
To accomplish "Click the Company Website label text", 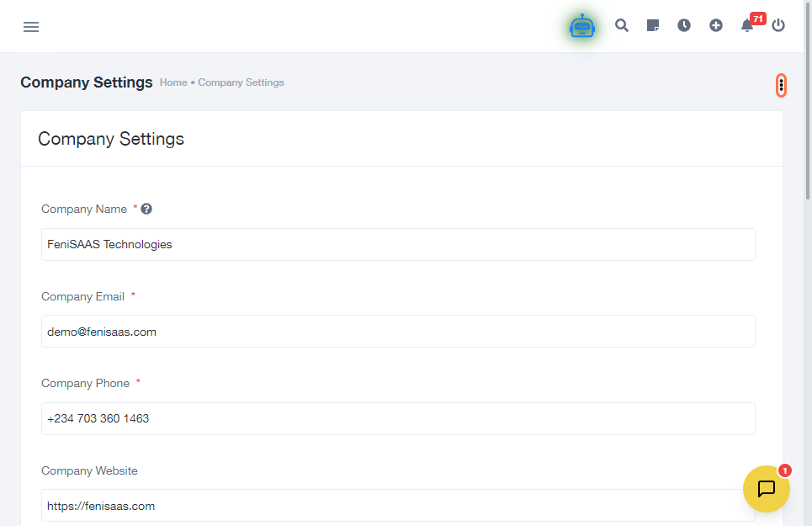I will click(89, 470).
